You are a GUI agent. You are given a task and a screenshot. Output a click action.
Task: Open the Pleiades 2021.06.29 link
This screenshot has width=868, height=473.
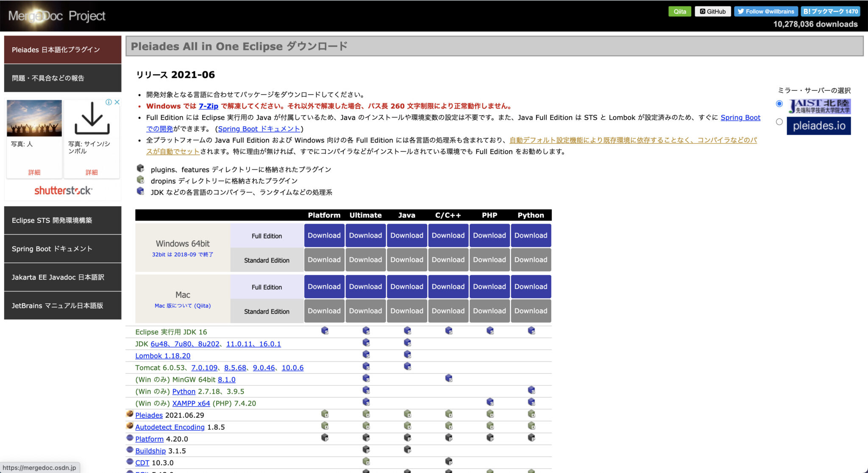(x=149, y=415)
